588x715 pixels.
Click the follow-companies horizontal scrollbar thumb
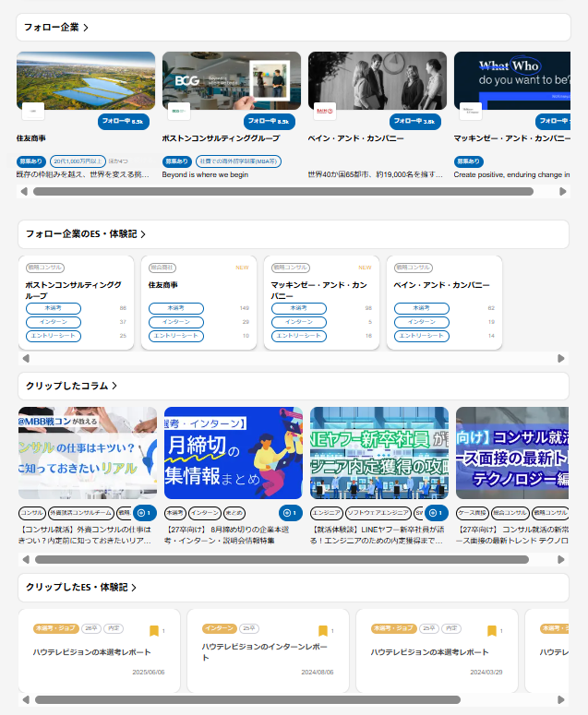point(283,192)
